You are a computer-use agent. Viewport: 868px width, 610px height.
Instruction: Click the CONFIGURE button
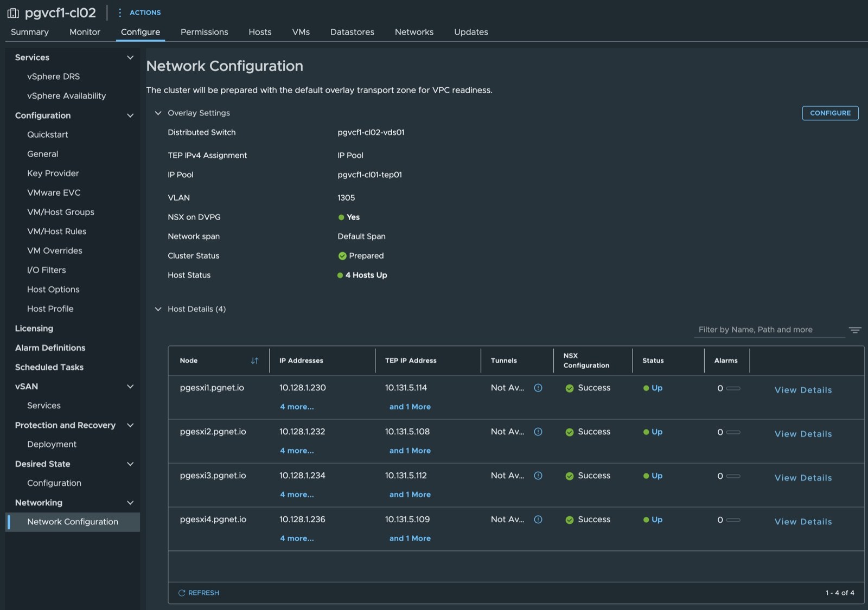pos(830,113)
